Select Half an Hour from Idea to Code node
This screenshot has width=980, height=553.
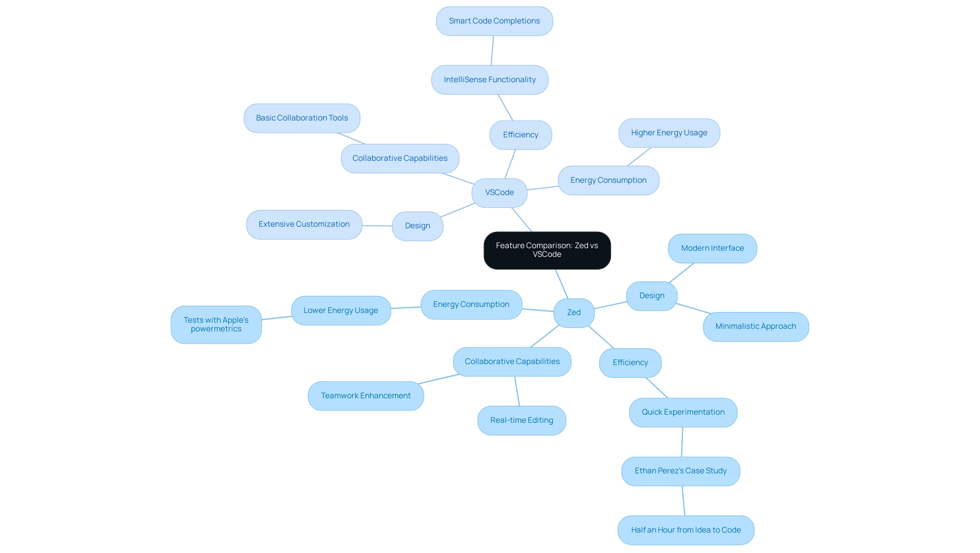[x=686, y=530]
